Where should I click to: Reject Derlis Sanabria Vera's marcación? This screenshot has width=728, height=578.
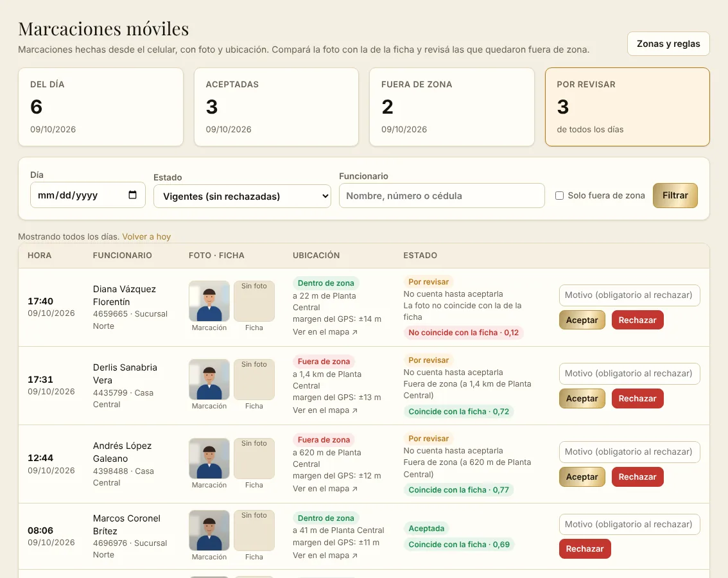637,398
